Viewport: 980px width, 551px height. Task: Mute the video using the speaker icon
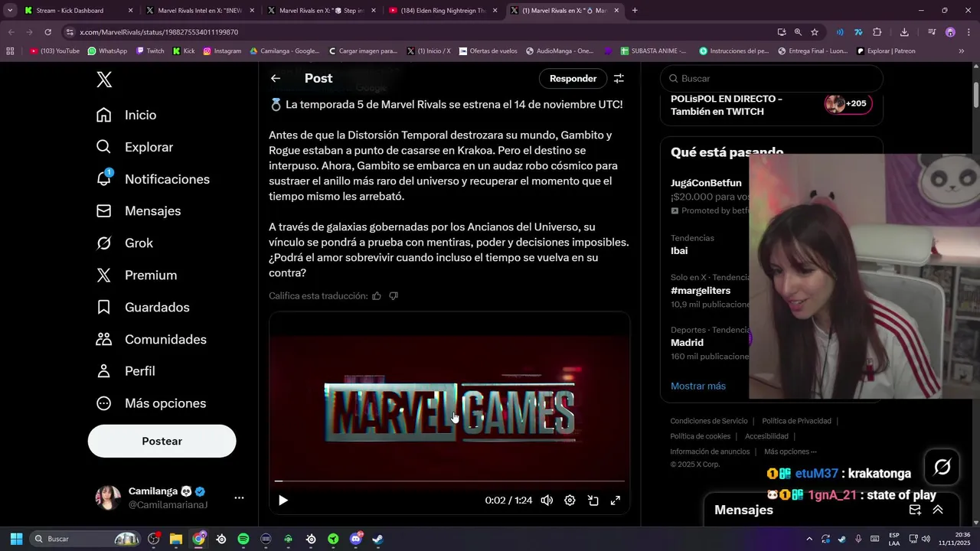click(x=547, y=500)
